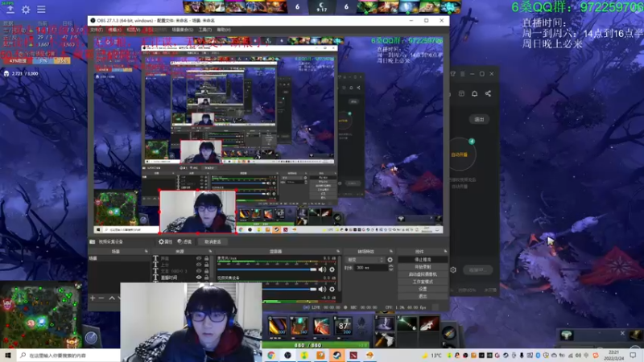Screen dimensions: 644x362
Task: Open the 文件(F) menu in OBS
Action: click(96, 30)
